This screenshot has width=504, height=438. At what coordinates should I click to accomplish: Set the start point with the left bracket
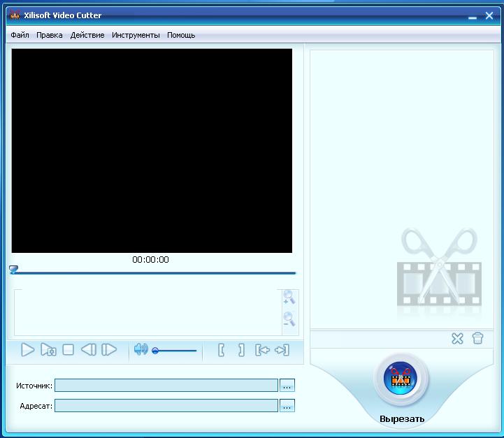click(x=221, y=350)
